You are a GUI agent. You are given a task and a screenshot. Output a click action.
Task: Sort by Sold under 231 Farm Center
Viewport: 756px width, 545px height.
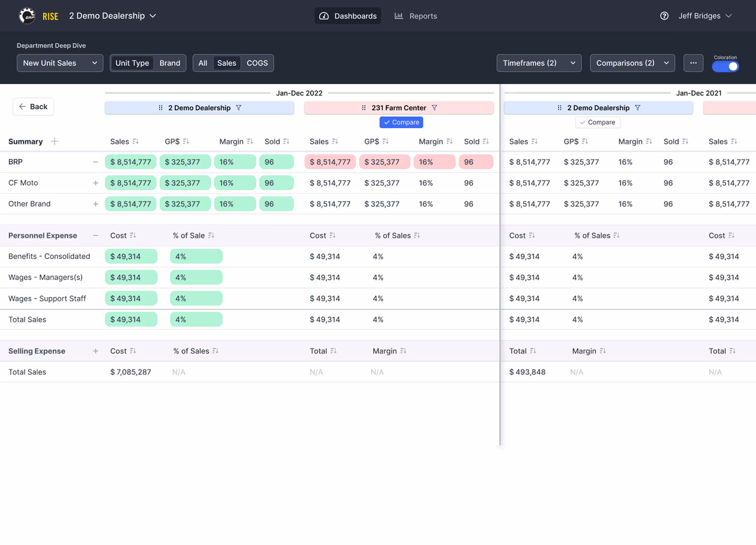(485, 141)
